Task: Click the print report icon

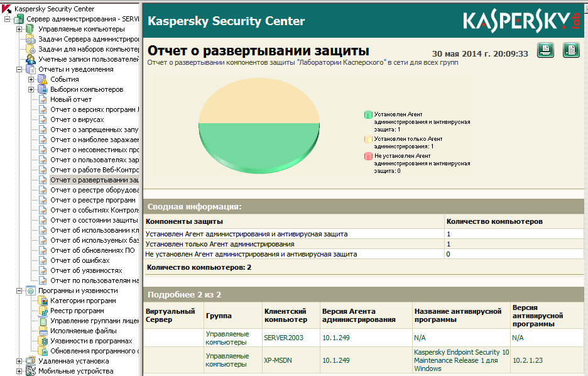Action: 546,50
